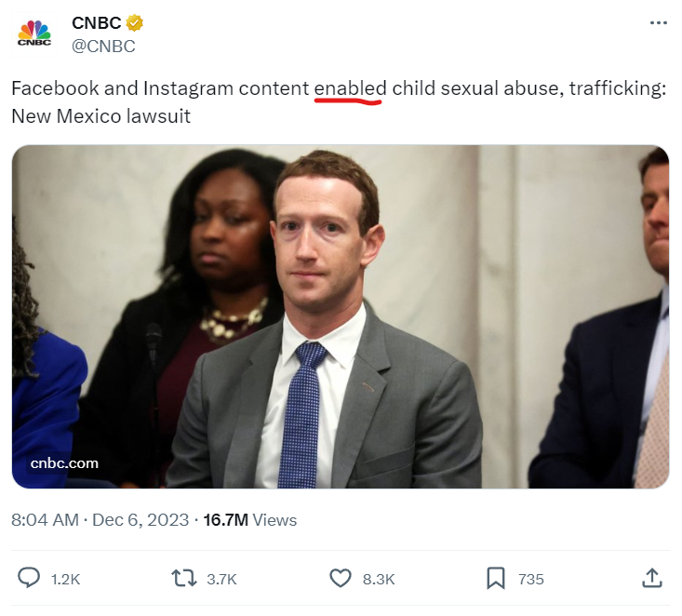Open the @CNBC handle link
The width and height of the screenshot is (682, 616).
click(x=103, y=46)
